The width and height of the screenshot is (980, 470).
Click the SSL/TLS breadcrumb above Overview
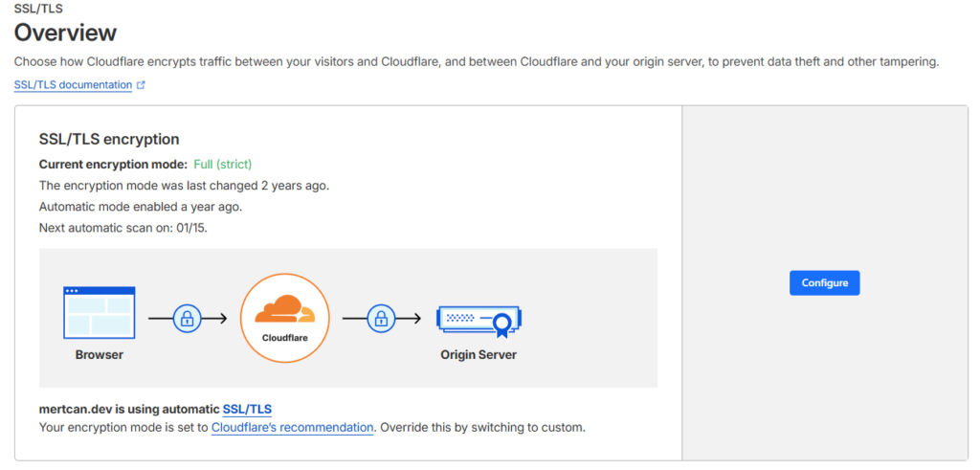point(32,9)
